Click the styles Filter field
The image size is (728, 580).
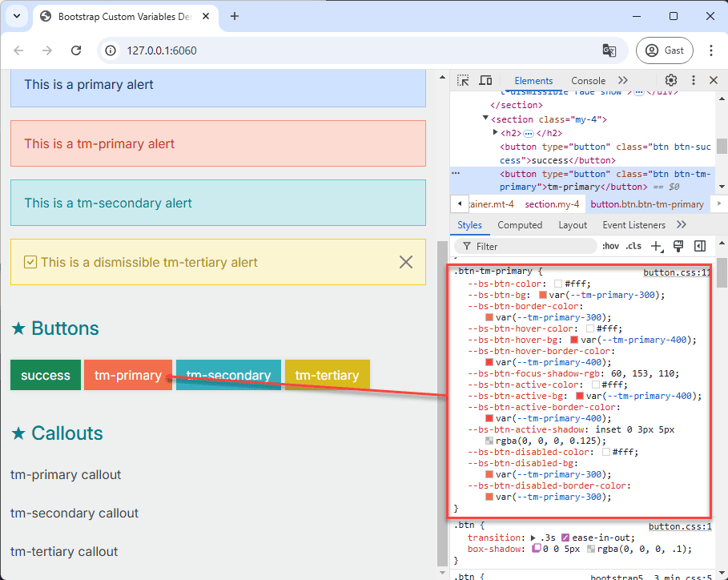525,246
